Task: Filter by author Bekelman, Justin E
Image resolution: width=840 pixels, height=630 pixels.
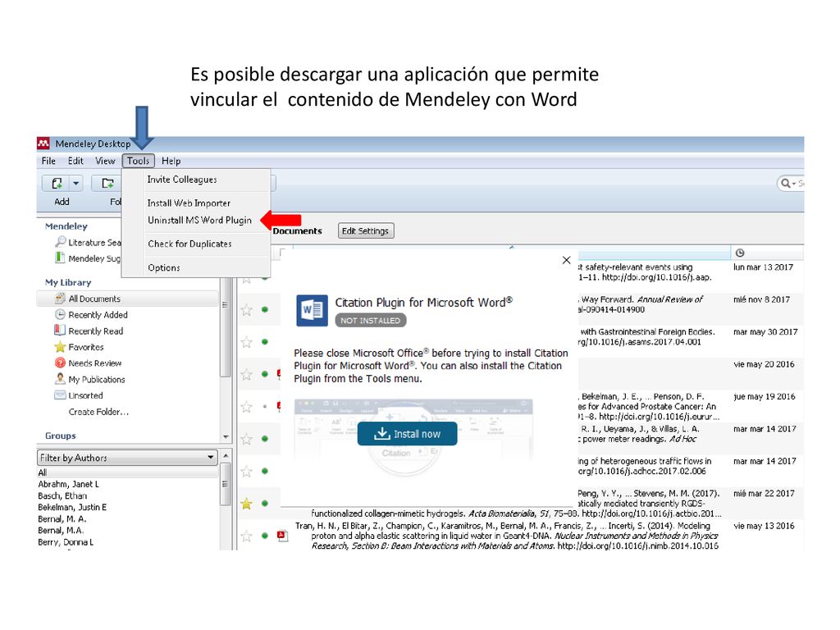Action: pyautogui.click(x=72, y=507)
